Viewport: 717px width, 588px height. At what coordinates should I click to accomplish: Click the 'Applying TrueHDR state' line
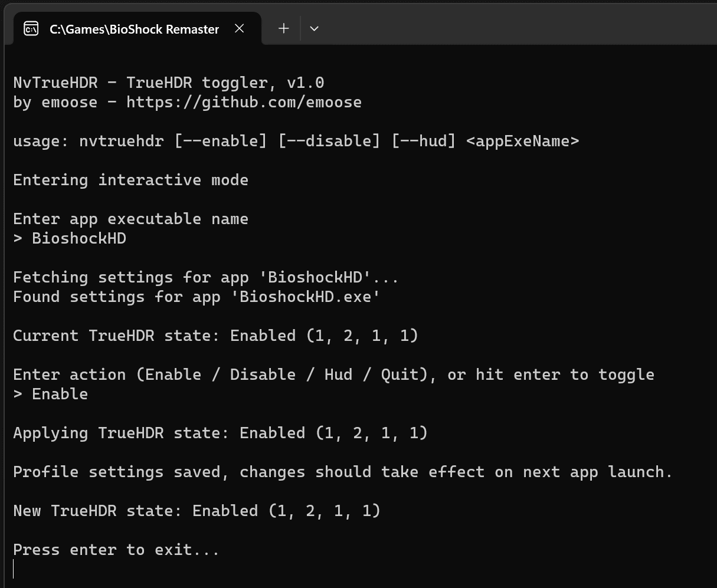(220, 433)
